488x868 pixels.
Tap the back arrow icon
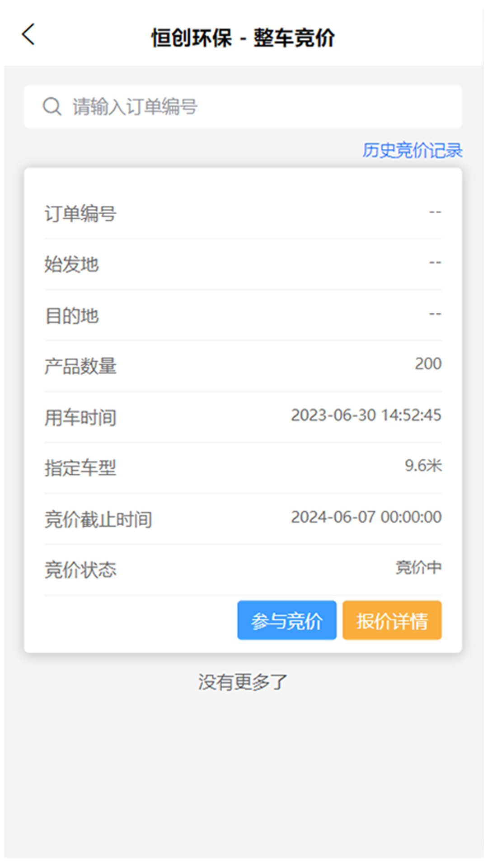[28, 35]
